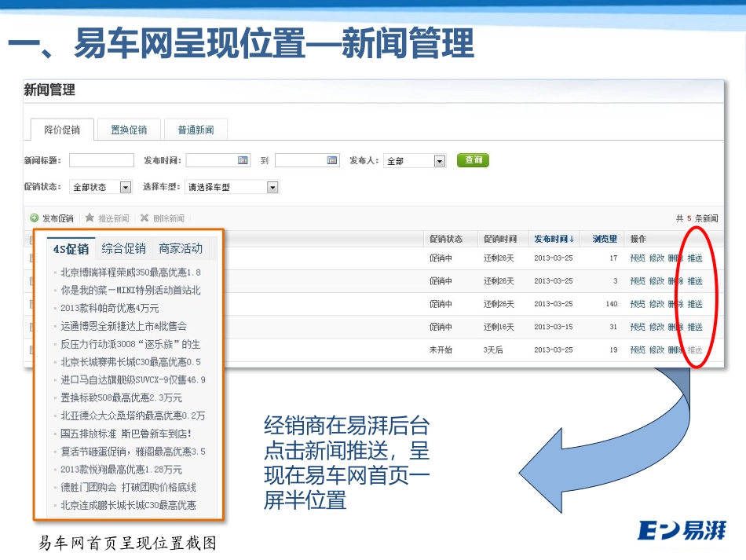
Task: Focus the 新闻标题 input field
Action: tap(101, 160)
